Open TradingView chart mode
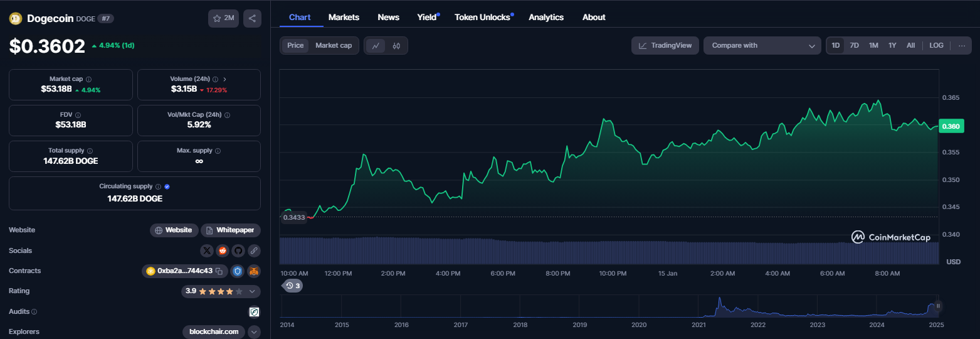 (x=665, y=45)
